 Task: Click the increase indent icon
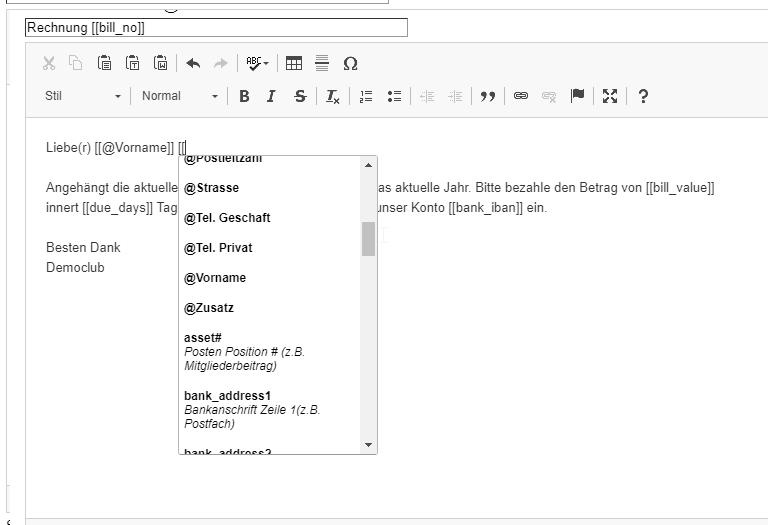[x=455, y=96]
